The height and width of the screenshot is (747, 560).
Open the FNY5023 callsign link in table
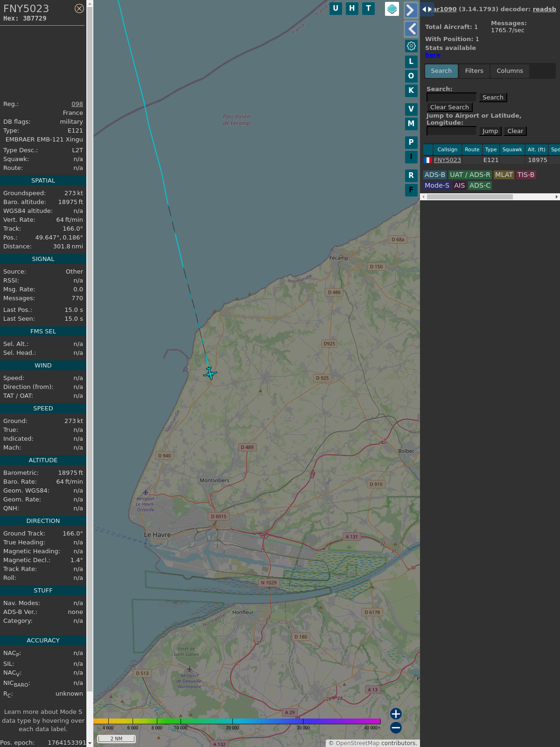tap(448, 160)
